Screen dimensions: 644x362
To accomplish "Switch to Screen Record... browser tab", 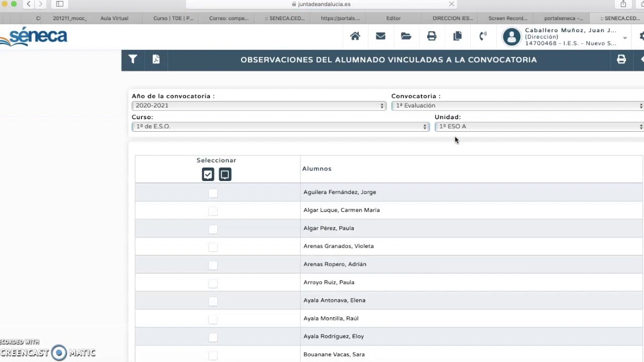I will coord(508,18).
